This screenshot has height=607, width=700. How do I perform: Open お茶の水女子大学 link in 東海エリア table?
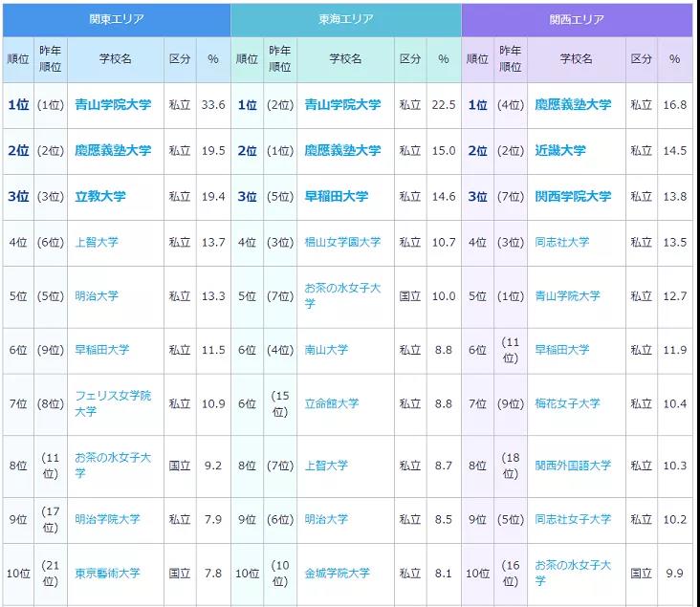(343, 296)
